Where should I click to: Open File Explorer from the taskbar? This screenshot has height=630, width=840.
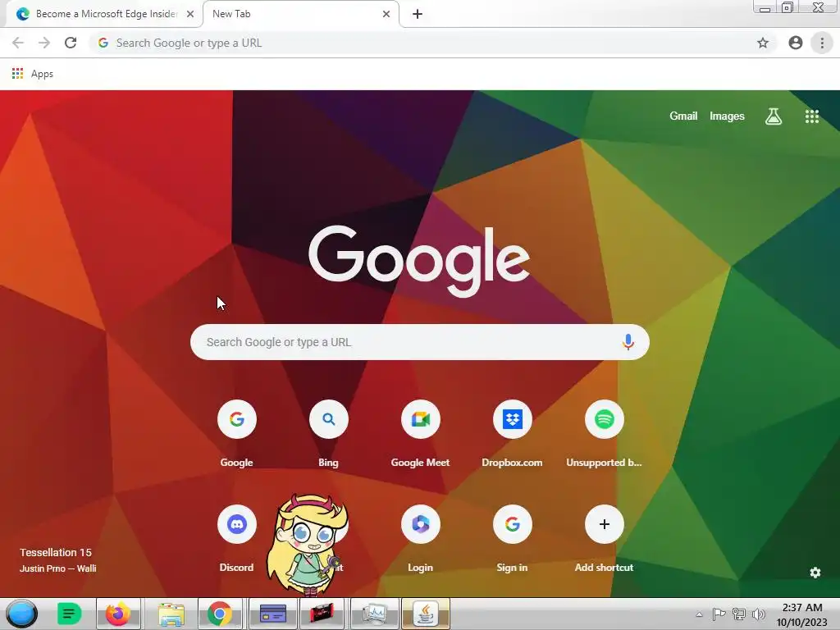click(171, 614)
